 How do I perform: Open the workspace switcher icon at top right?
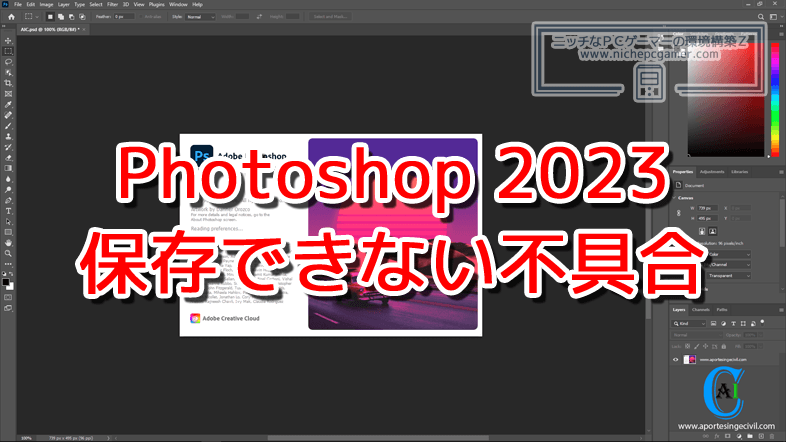click(x=773, y=17)
